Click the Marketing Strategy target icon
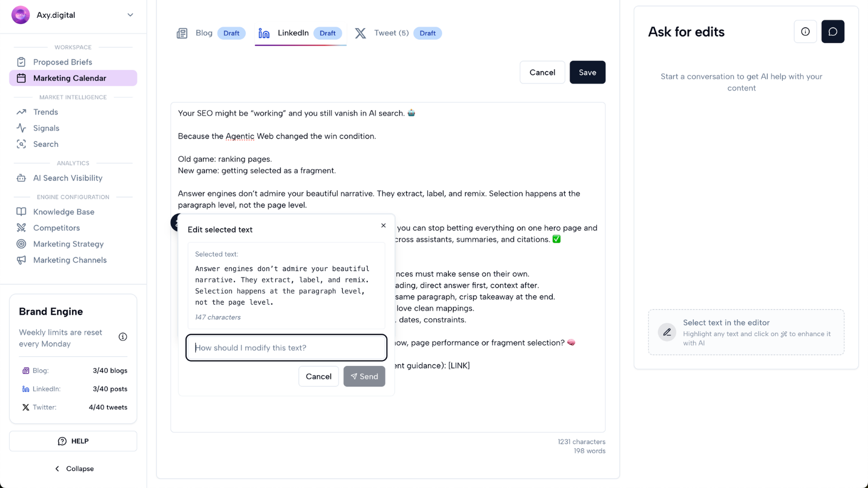The image size is (868, 488). (x=21, y=244)
